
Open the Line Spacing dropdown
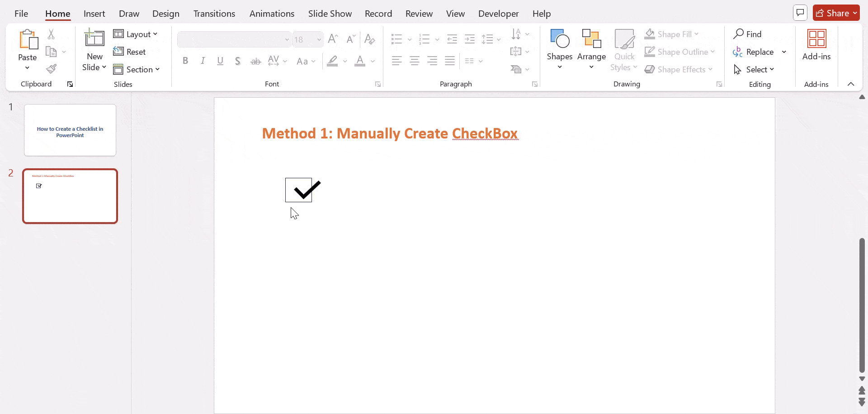(491, 39)
